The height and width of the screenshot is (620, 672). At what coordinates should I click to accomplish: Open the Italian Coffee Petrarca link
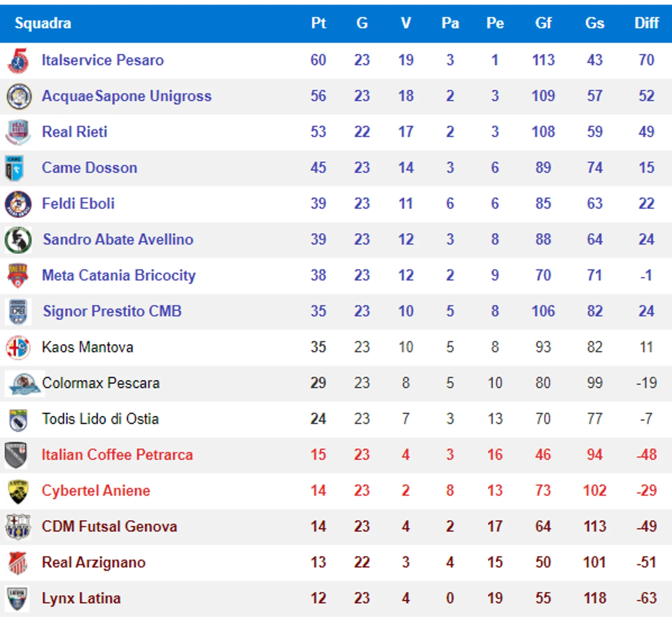pyautogui.click(x=117, y=455)
